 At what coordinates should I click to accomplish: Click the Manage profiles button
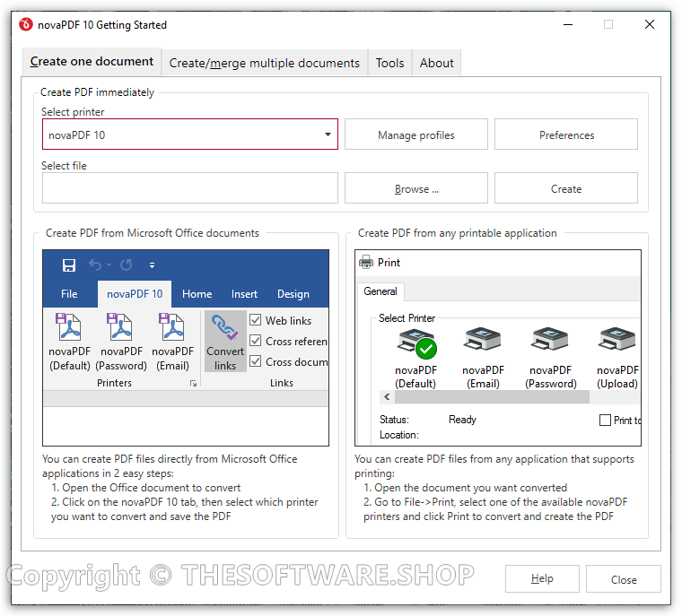[x=415, y=134]
